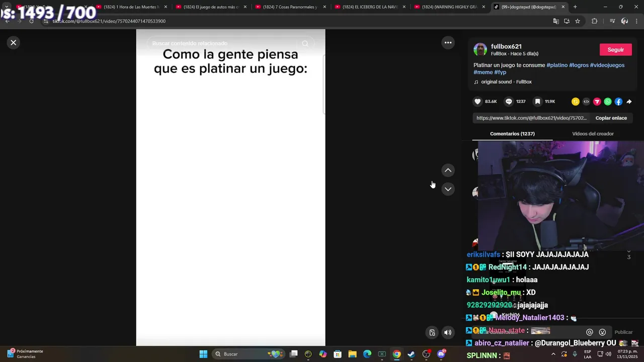Get the embed code icon

(x=586, y=102)
